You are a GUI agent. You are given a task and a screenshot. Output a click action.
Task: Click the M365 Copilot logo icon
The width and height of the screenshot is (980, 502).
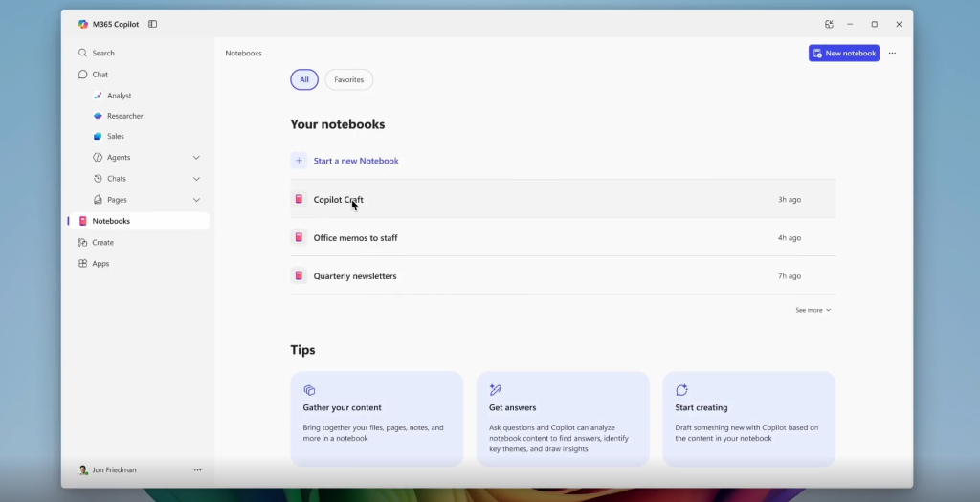(x=82, y=24)
